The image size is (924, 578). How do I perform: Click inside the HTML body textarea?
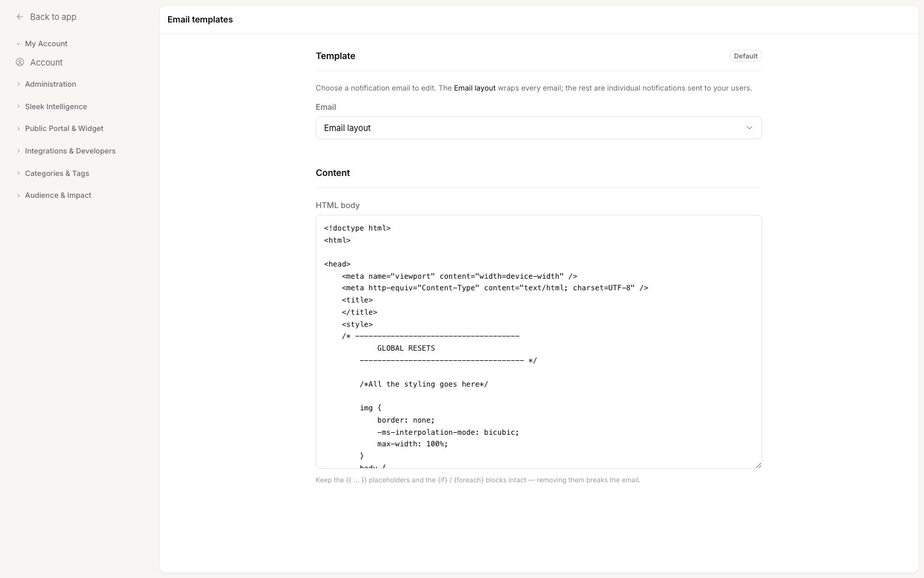(x=538, y=342)
